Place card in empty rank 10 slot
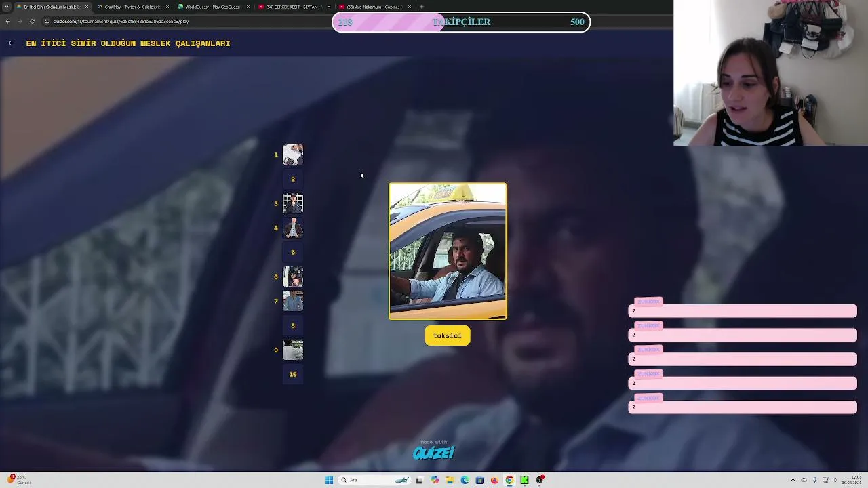The width and height of the screenshot is (868, 488). pyautogui.click(x=293, y=374)
